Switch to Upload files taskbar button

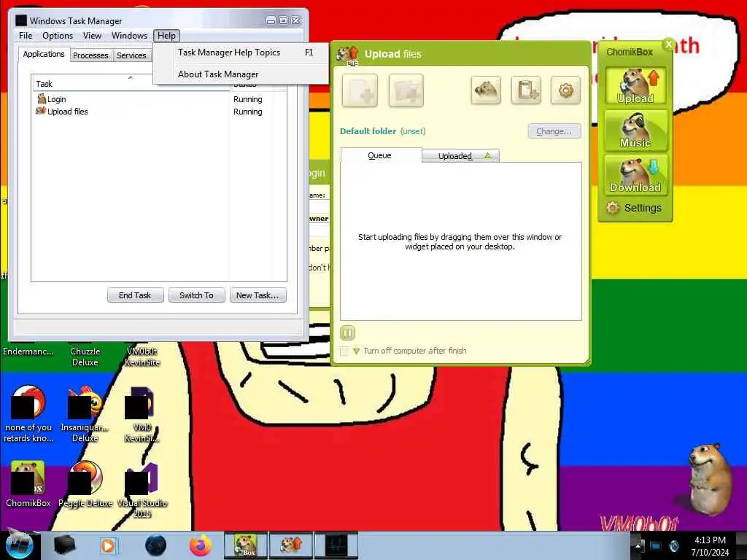pyautogui.click(x=291, y=545)
